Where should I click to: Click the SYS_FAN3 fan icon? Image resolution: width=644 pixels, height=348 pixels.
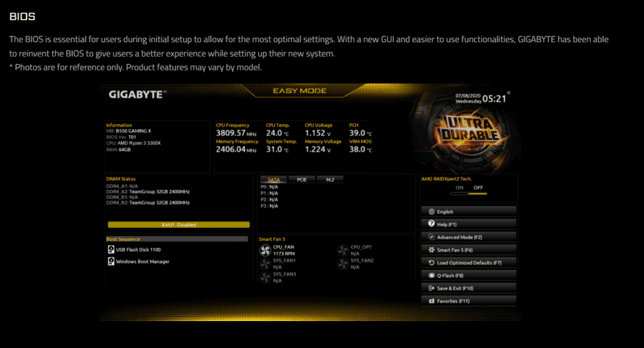265,278
